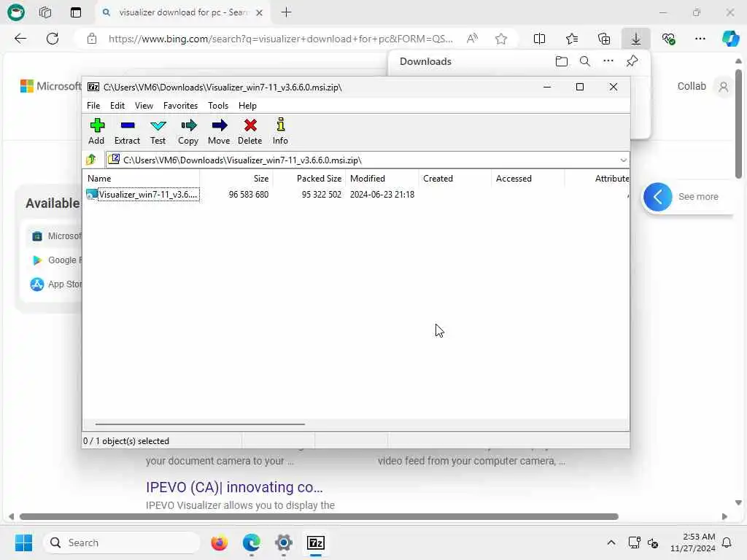Image resolution: width=747 pixels, height=560 pixels.
Task: Open the View menu in 7-Zip
Action: point(144,106)
